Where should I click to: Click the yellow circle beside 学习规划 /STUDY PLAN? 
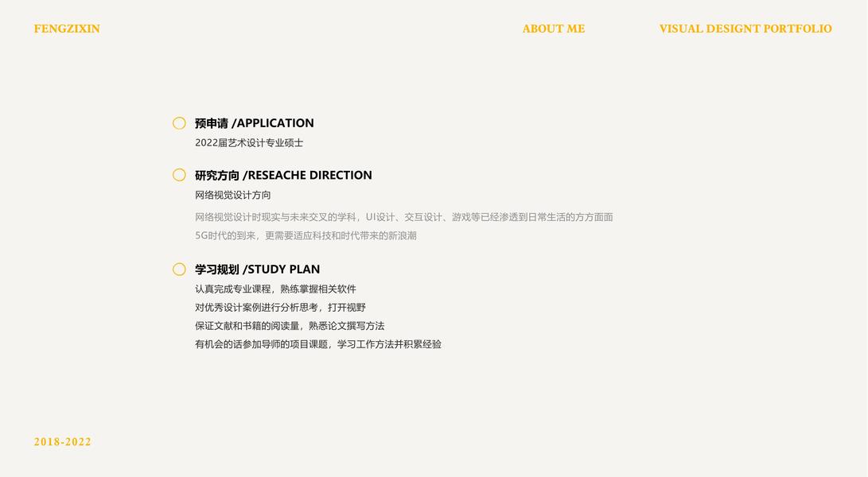(179, 269)
